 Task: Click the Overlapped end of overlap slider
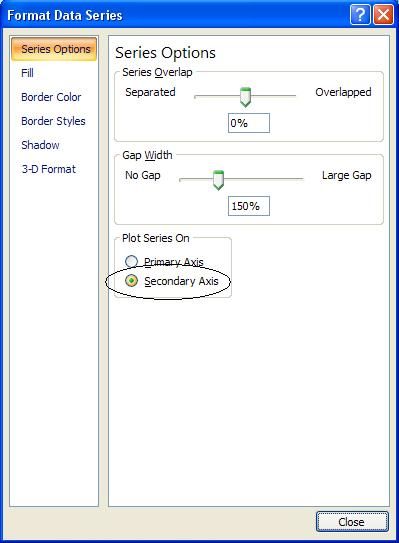click(294, 96)
